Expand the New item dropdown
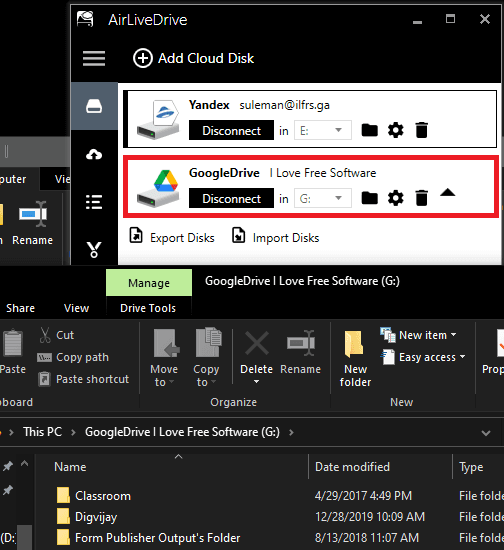The width and height of the screenshot is (504, 550). (453, 335)
